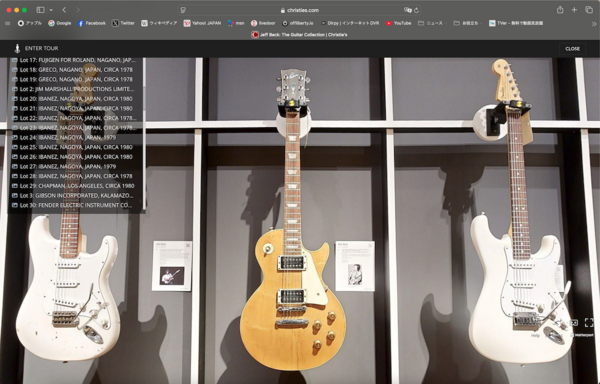Click the translate icon in the address bar
Viewport: 600px width, 384px height.
[408, 10]
